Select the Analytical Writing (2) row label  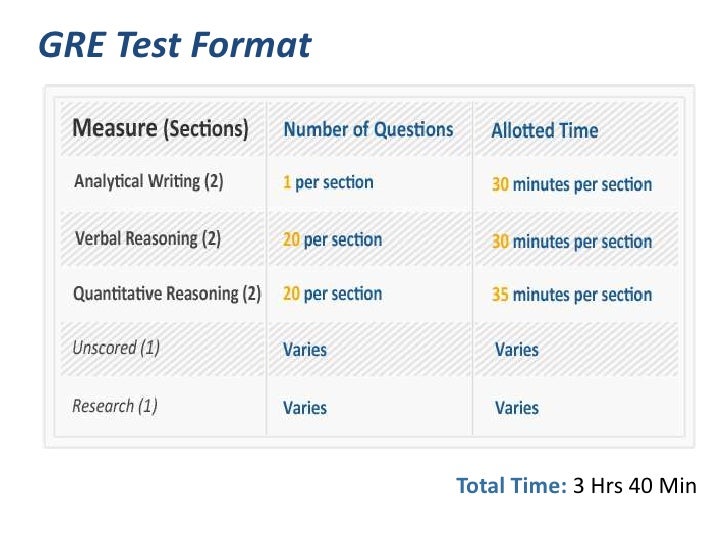point(148,183)
